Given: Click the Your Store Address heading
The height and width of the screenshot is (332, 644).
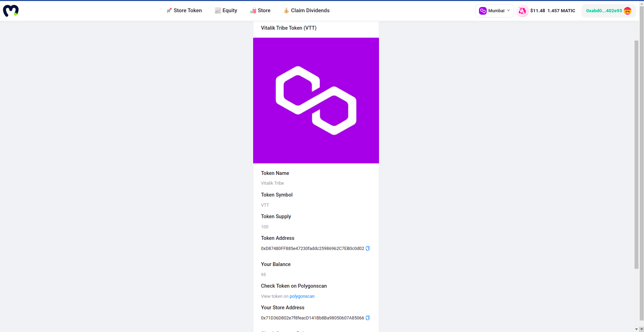Looking at the screenshot, I should 282,308.
